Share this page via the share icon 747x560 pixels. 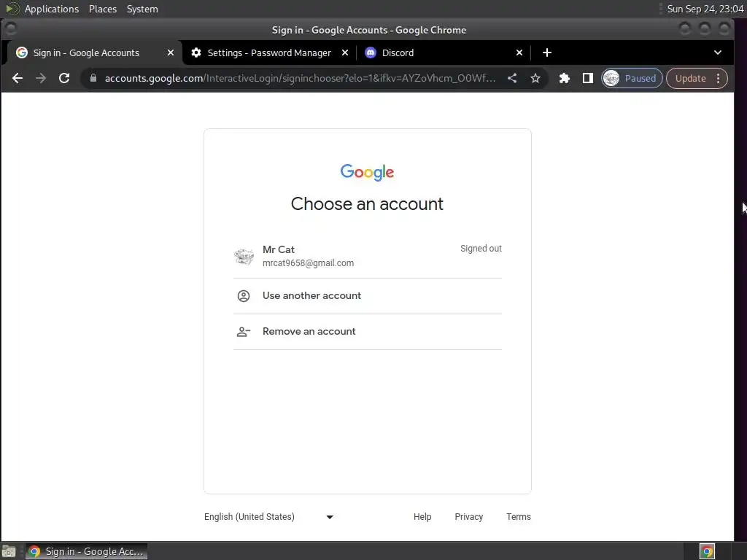click(x=512, y=78)
